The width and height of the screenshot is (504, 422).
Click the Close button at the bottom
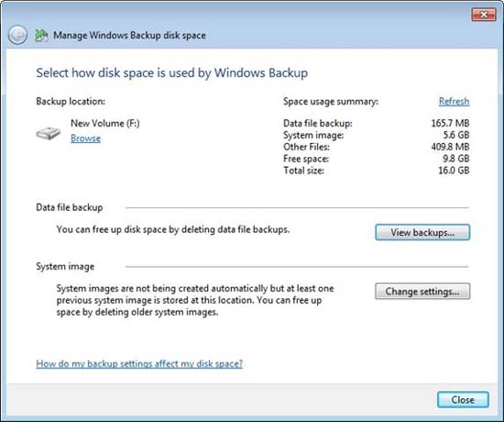point(463,400)
